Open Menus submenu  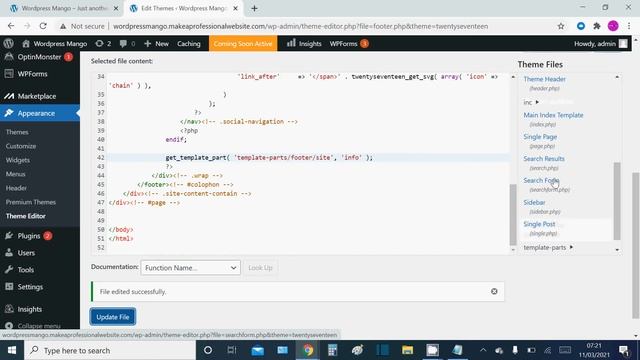(16, 174)
